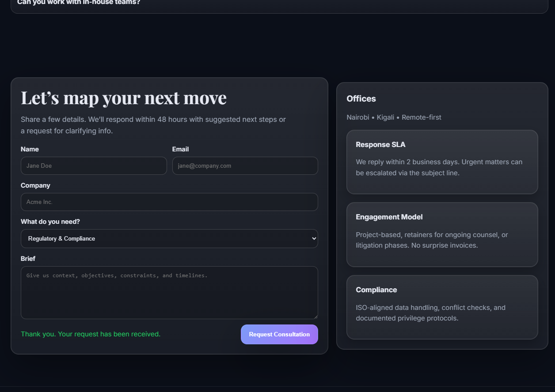Click the Nairobi • Kigali • Remote-first text
The height and width of the screenshot is (392, 555).
point(394,117)
